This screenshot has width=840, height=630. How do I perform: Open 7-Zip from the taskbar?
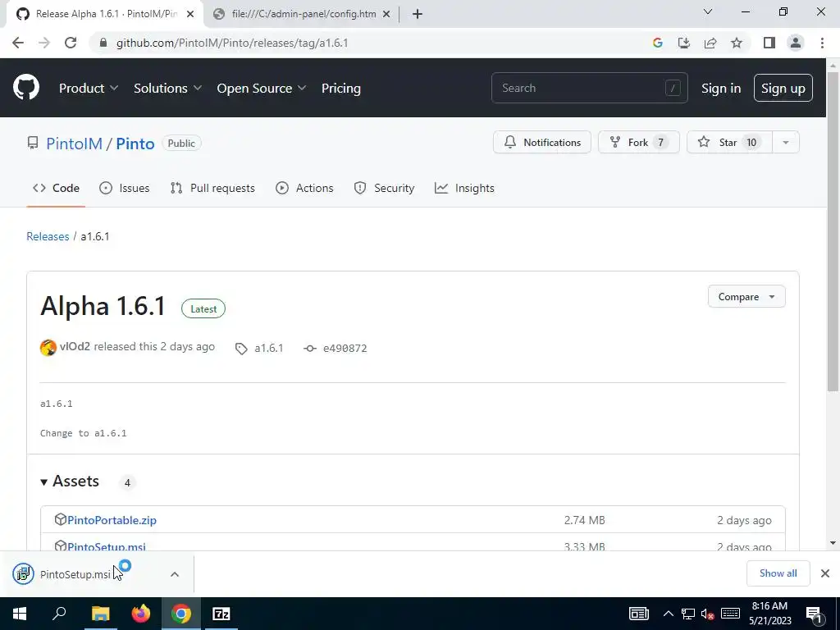pyautogui.click(x=221, y=614)
